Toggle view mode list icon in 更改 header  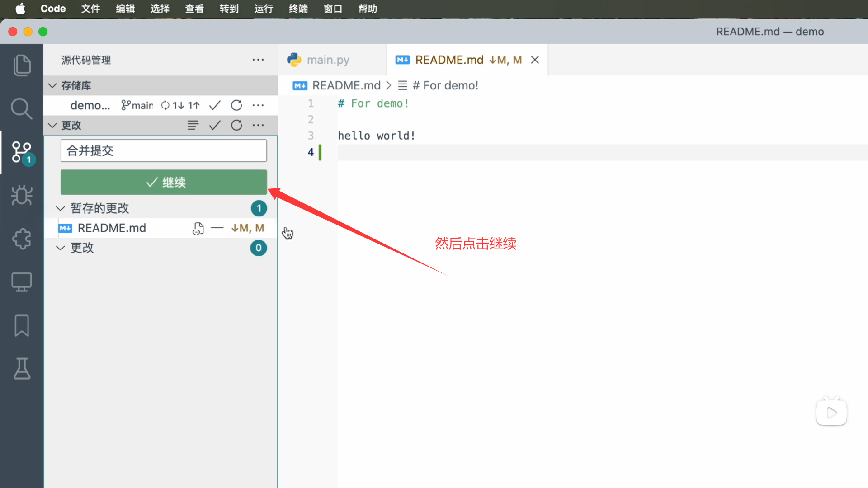pyautogui.click(x=193, y=125)
